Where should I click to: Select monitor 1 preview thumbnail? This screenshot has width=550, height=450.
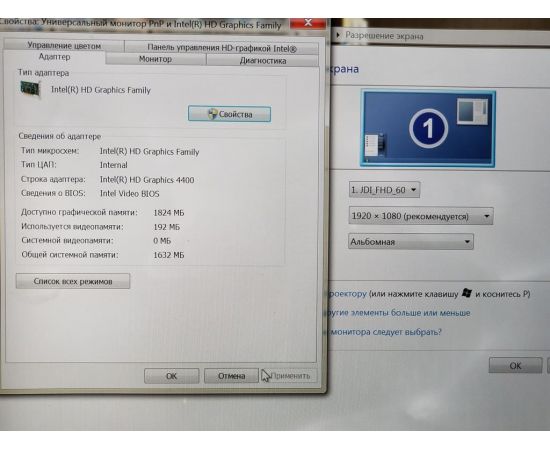[428, 128]
